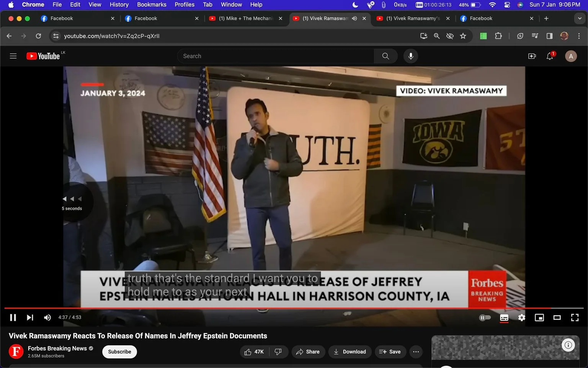Open a new browser tab
Image resolution: width=588 pixels, height=368 pixels.
pos(546,18)
